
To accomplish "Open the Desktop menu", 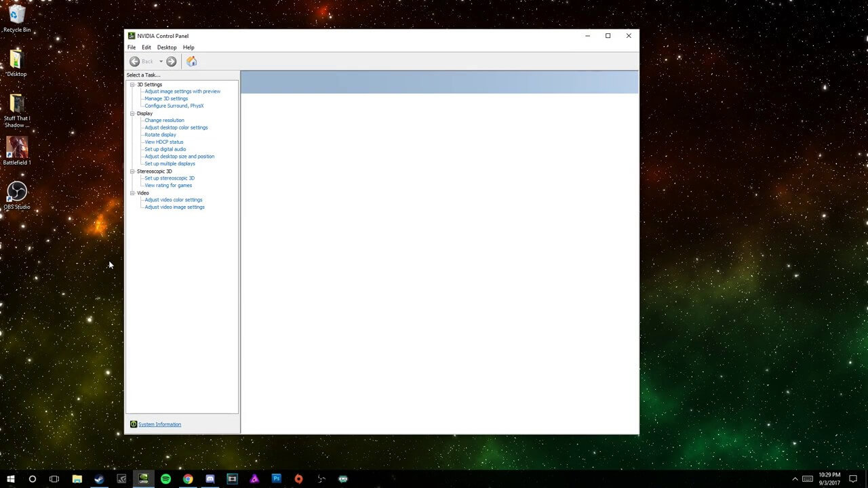I will click(x=167, y=47).
